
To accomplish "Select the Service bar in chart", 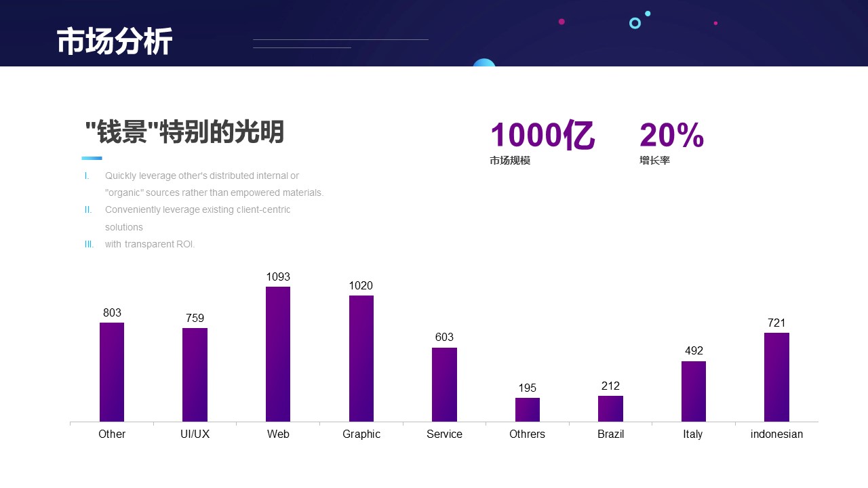I will 444,384.
